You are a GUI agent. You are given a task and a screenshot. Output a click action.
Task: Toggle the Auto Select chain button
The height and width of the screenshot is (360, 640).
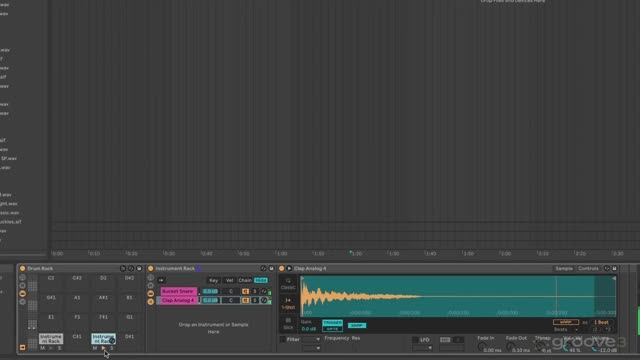tap(161, 280)
